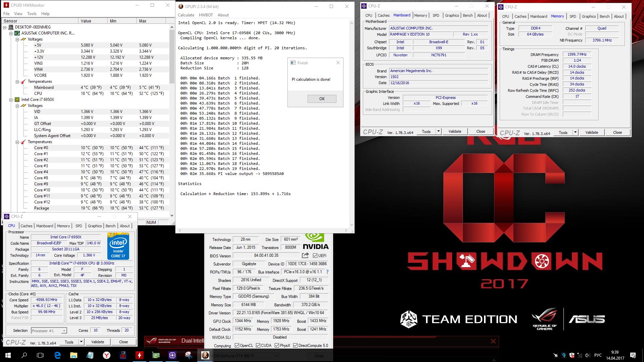Open the floppy-disk app on the taskbar

tap(123, 355)
